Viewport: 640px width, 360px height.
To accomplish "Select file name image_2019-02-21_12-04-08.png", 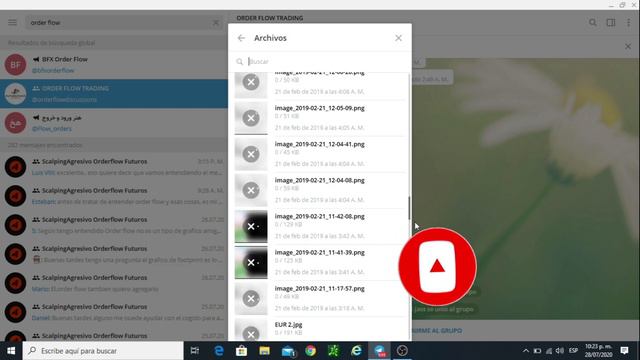I will (320, 180).
